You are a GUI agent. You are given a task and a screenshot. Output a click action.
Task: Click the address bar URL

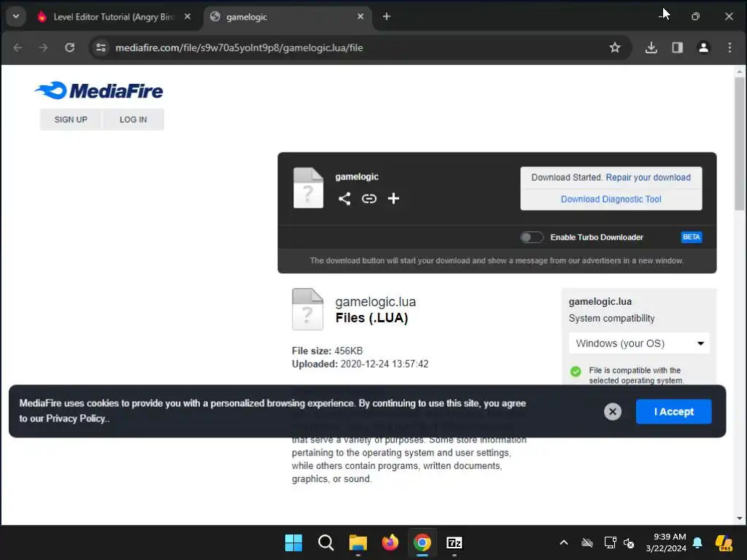pos(239,47)
